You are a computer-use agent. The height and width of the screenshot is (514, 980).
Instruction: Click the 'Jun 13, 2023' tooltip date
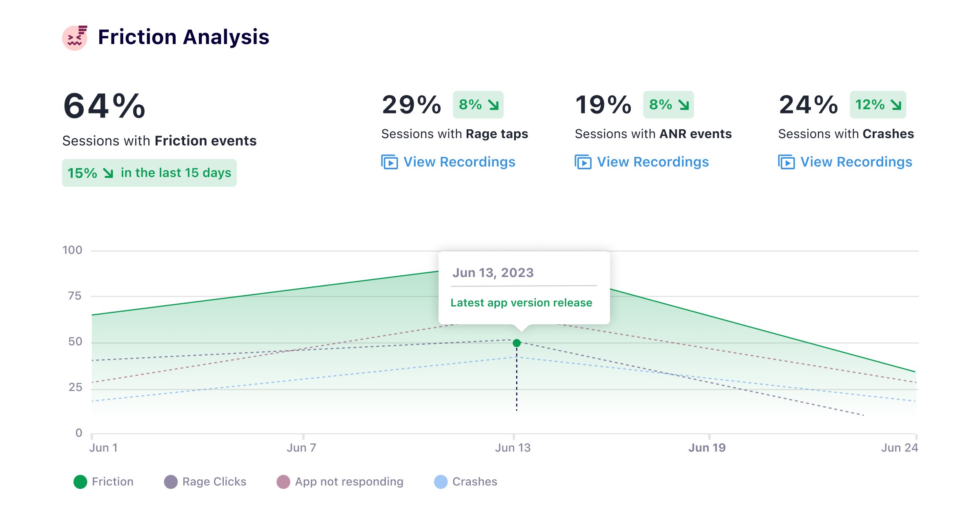click(493, 273)
